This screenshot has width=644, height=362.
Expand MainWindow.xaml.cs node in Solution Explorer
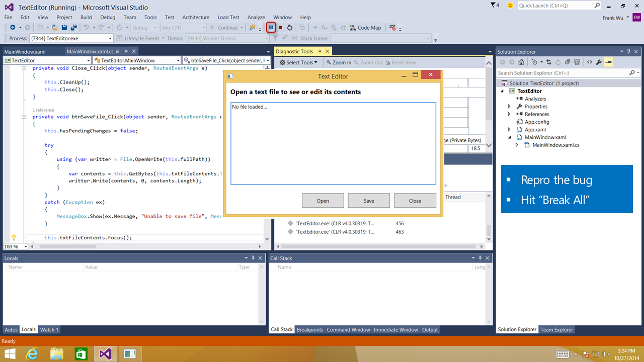pos(517,145)
